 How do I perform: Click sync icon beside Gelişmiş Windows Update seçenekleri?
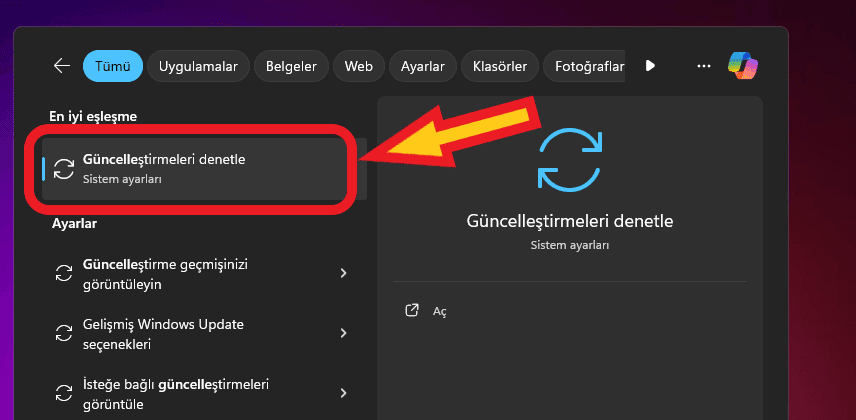click(64, 334)
